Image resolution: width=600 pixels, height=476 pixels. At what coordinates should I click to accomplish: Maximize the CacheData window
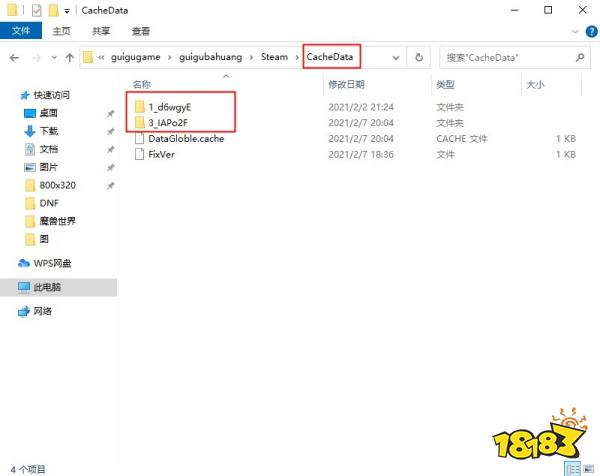[x=548, y=10]
